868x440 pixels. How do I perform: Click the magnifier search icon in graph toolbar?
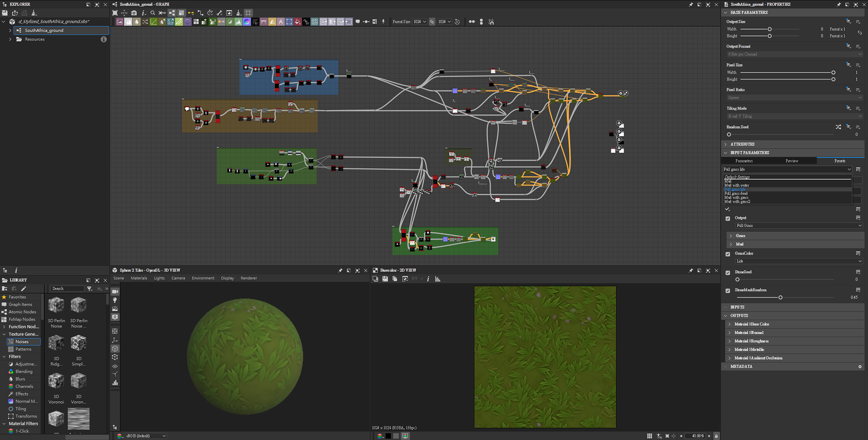click(153, 13)
